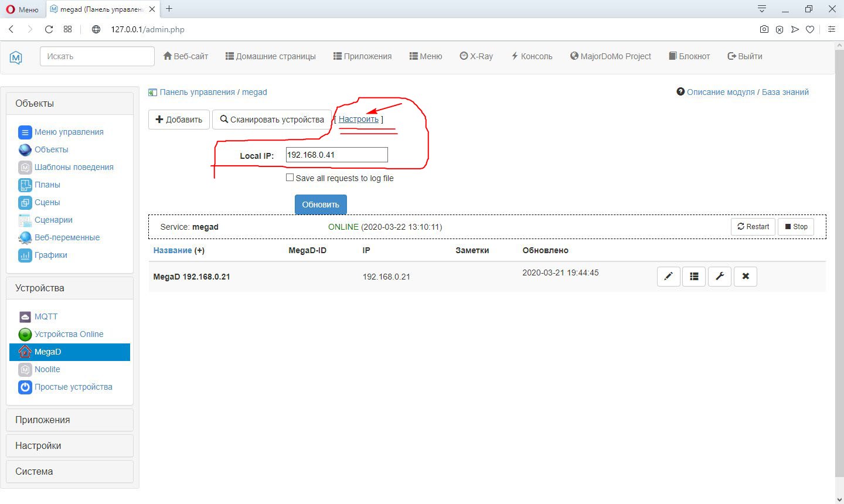This screenshot has width=844, height=504.
Task: Click the blue Обновить button
Action: [321, 205]
